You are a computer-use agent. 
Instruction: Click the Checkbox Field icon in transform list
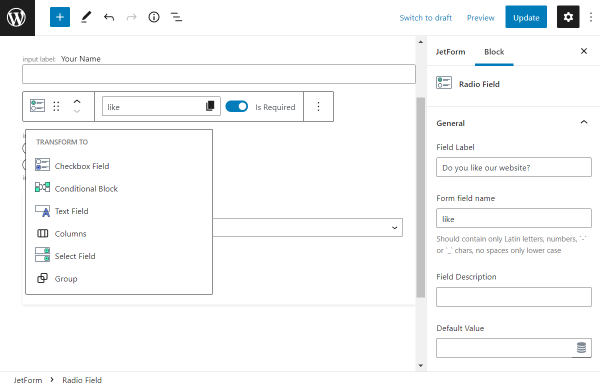[x=42, y=165]
